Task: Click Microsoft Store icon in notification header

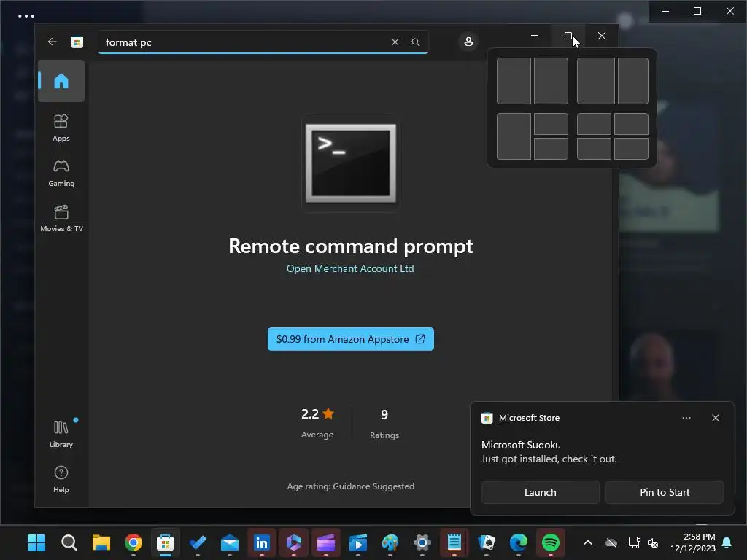Action: click(x=487, y=418)
